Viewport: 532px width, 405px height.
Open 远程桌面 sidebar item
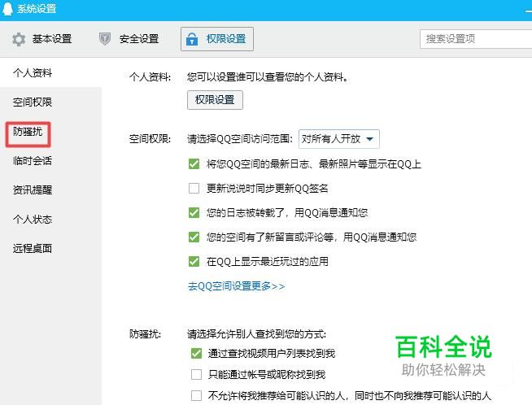(33, 249)
